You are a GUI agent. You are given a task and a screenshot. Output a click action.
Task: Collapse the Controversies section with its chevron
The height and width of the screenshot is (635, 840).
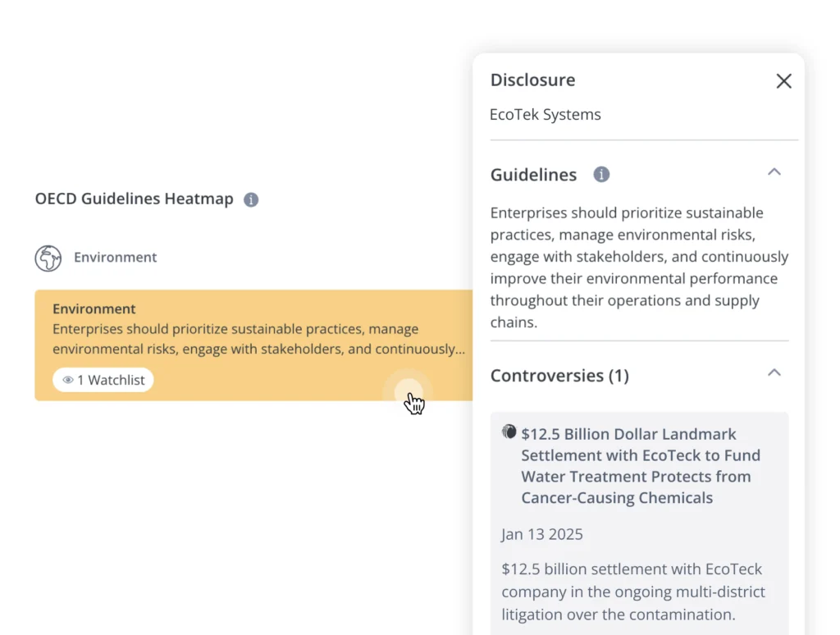pyautogui.click(x=774, y=373)
